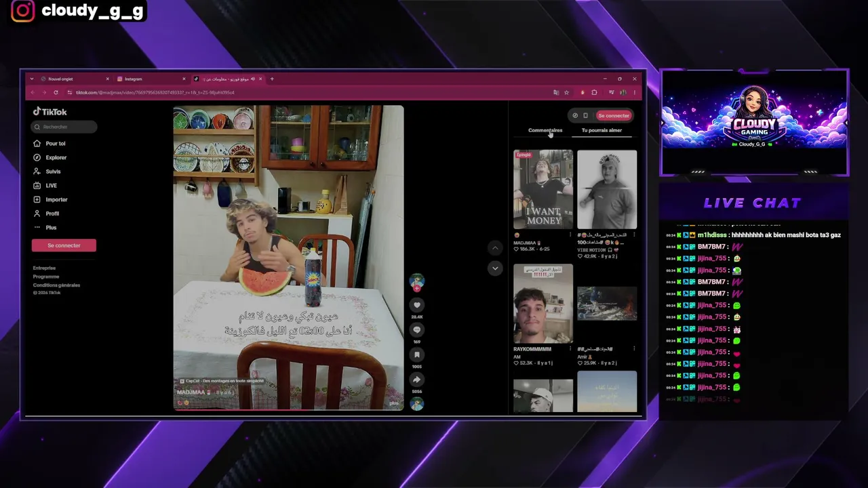Open comments via speech bubble icon
Viewport: 868px width, 488px height.
click(417, 330)
